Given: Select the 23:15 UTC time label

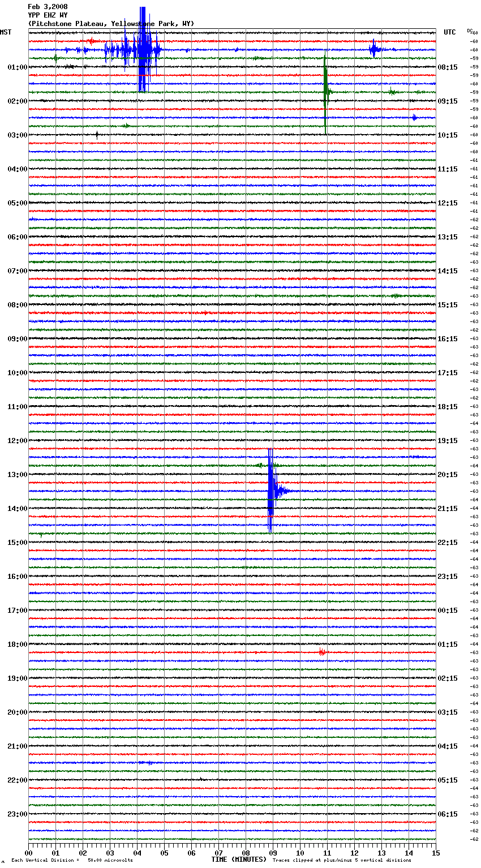Looking at the screenshot, I should [448, 577].
